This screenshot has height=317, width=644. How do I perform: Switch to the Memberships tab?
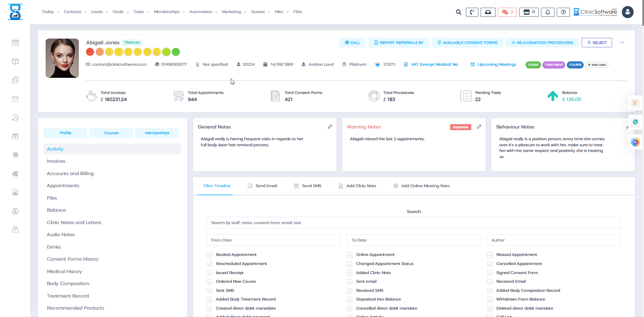click(157, 133)
